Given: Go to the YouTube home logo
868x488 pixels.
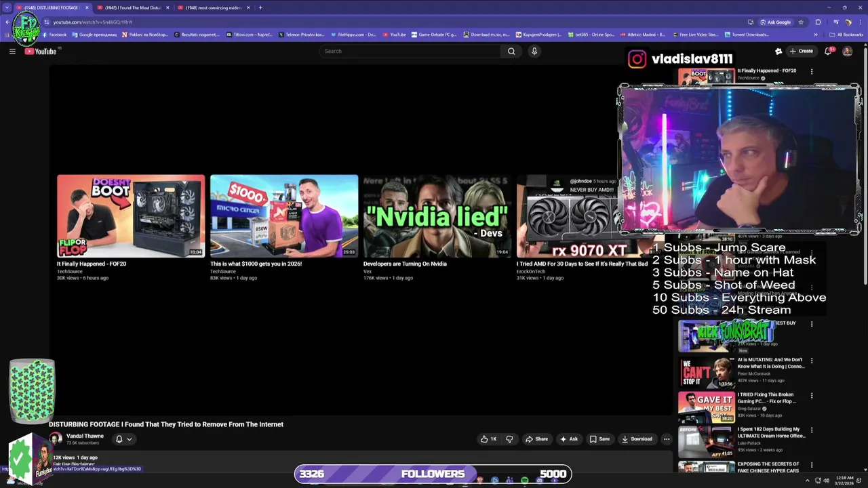Looking at the screenshot, I should (x=41, y=52).
